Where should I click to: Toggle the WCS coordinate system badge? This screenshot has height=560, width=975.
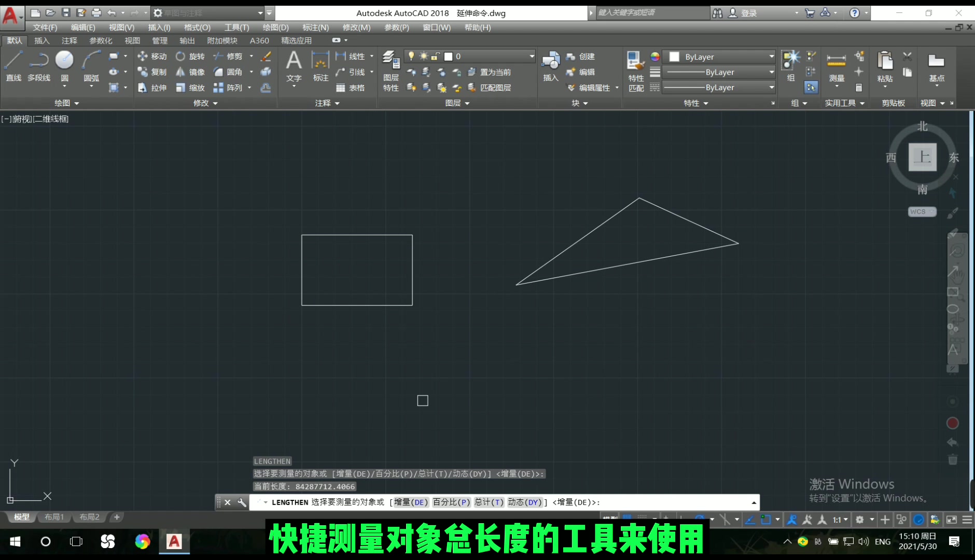922,212
